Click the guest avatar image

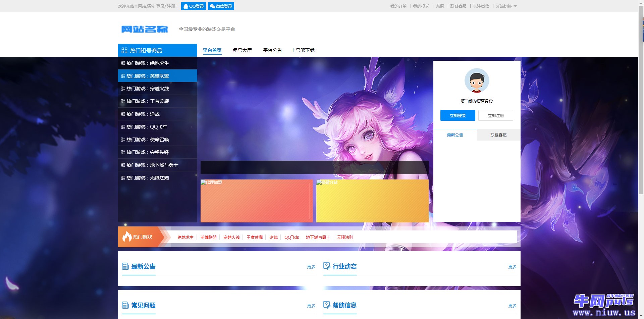tap(477, 81)
